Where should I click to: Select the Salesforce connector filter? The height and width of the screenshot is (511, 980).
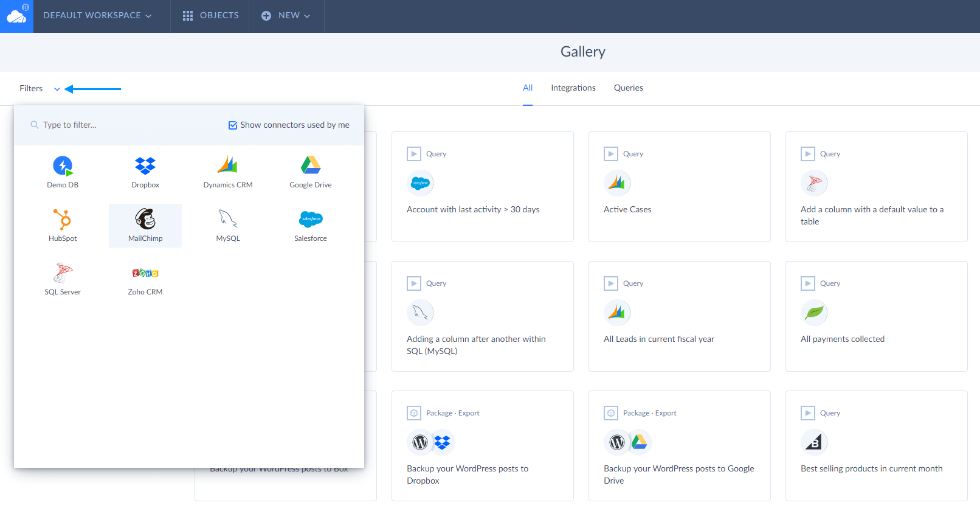311,226
